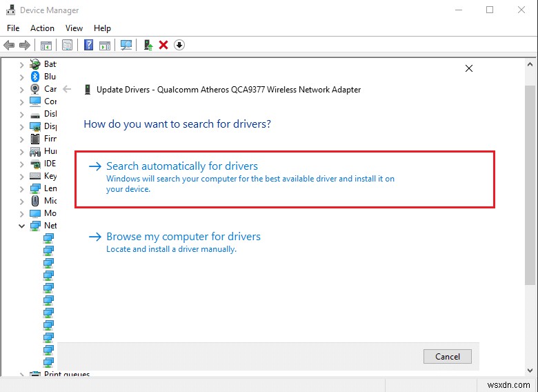
Task: Click the Cancel button
Action: (448, 356)
